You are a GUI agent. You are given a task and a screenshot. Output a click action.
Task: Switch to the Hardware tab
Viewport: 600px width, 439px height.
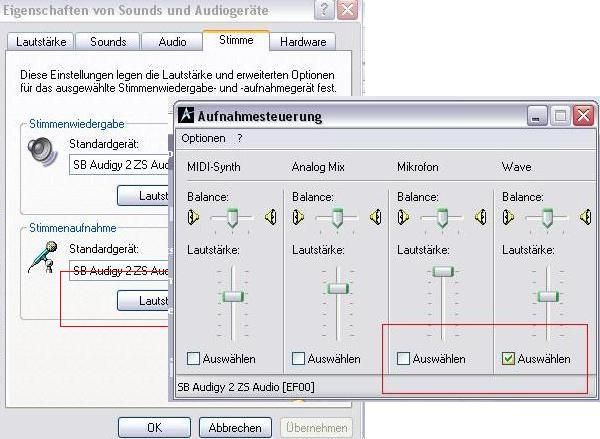pos(302,42)
